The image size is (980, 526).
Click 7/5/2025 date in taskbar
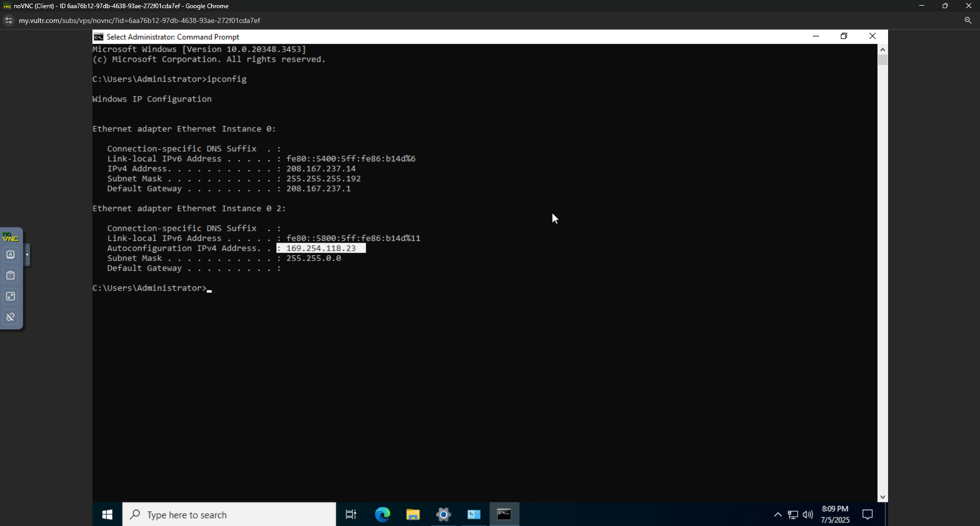click(x=835, y=520)
